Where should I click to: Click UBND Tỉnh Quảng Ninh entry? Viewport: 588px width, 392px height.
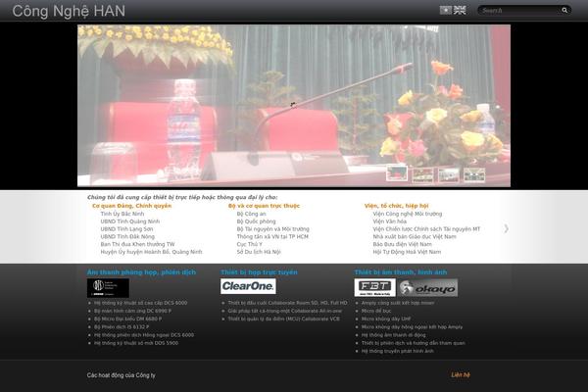[x=129, y=221]
